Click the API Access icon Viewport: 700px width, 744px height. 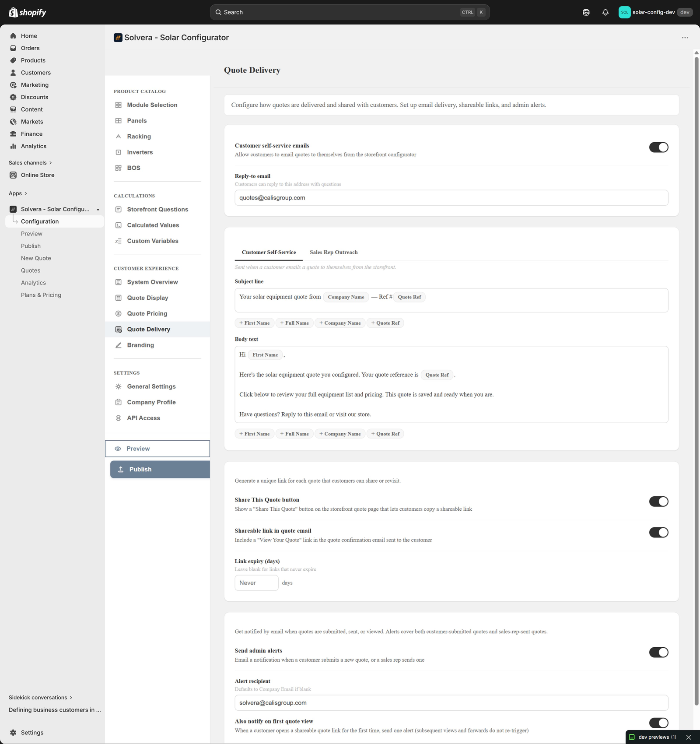pos(118,418)
